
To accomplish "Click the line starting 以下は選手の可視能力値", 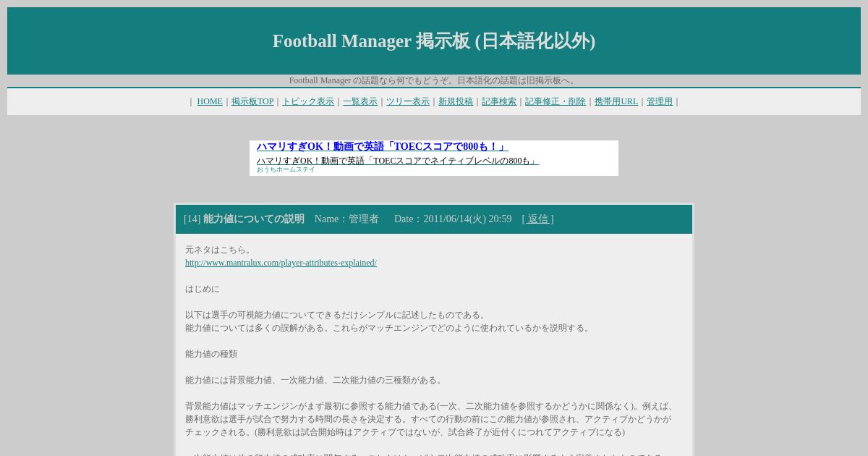I will [337, 315].
